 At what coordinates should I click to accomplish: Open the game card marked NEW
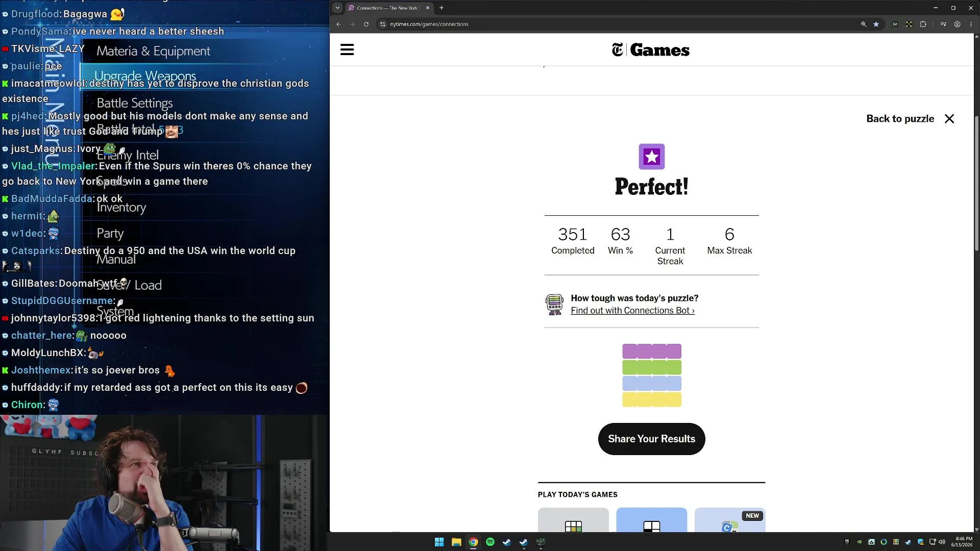pos(730,520)
